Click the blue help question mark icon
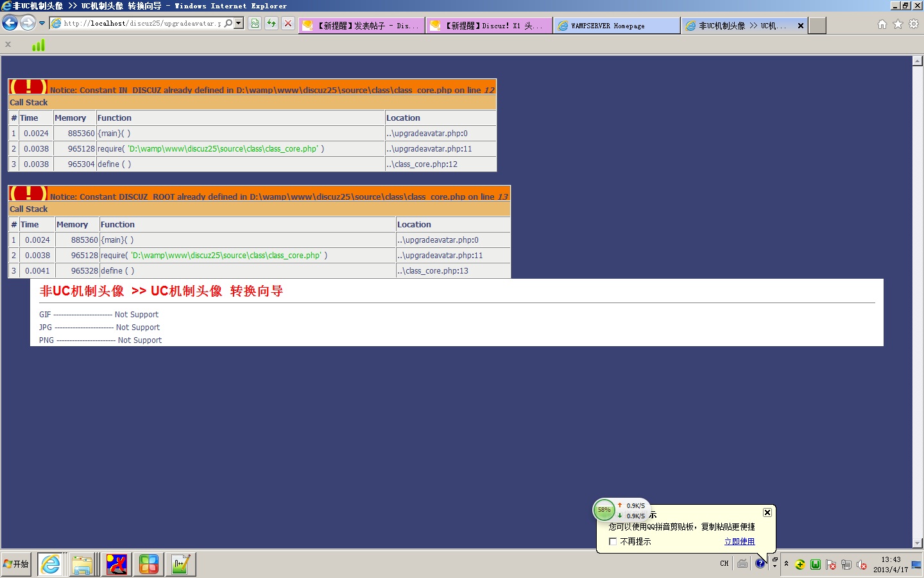This screenshot has width=924, height=578. click(760, 564)
